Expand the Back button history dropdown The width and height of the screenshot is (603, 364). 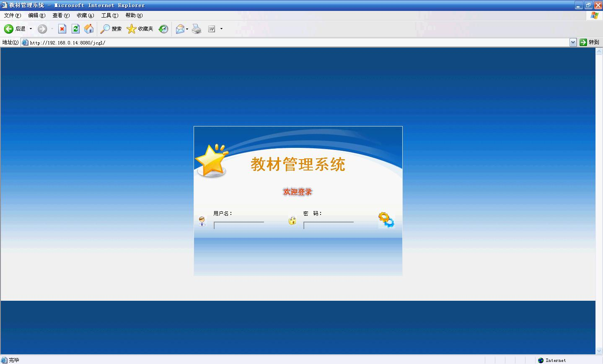coord(31,29)
